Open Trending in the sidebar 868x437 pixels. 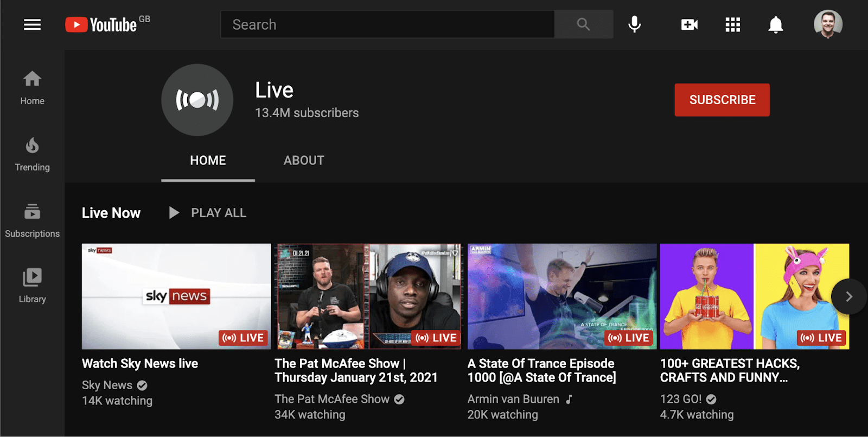32,154
